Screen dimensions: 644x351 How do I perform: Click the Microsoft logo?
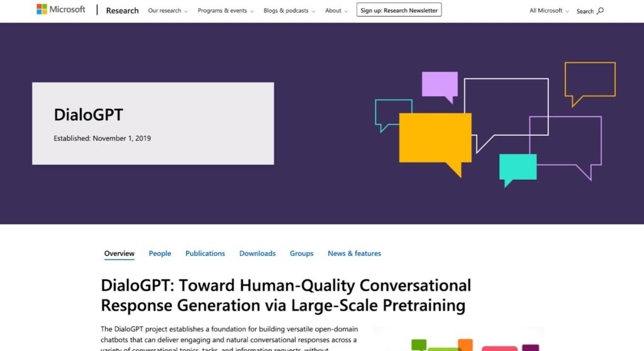click(60, 9)
